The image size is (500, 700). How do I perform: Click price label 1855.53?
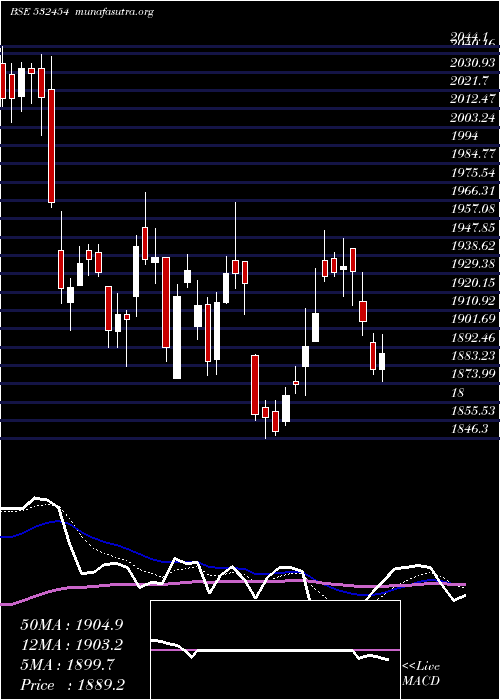click(x=473, y=411)
